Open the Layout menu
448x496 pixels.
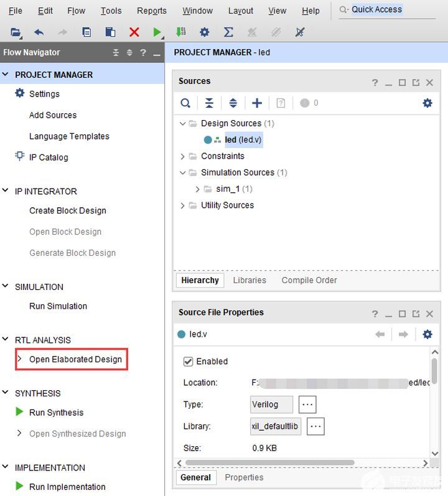pos(241,11)
